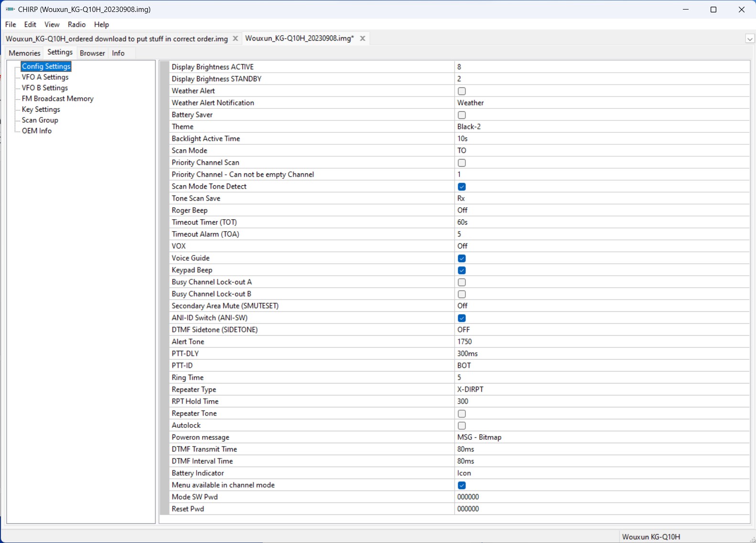Enable Busy Channel Lock-out B checkbox

(x=462, y=294)
